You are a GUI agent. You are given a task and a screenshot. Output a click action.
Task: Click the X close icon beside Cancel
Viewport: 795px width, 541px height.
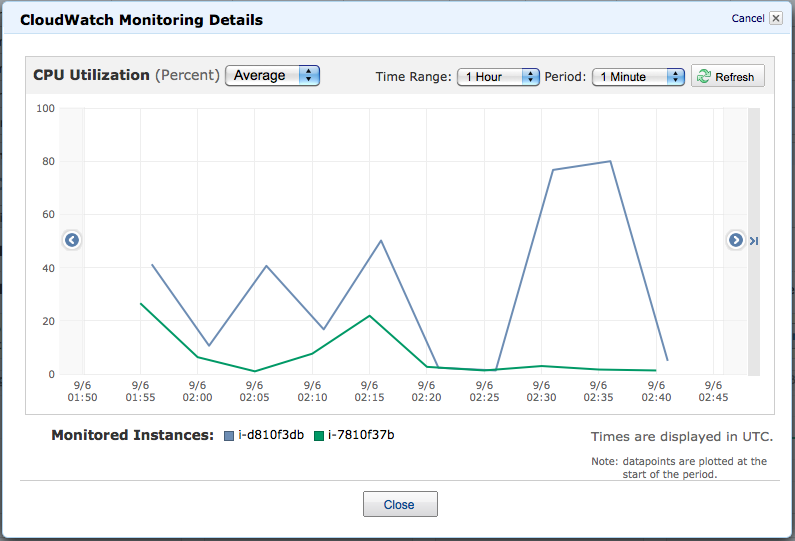pyautogui.click(x=776, y=18)
